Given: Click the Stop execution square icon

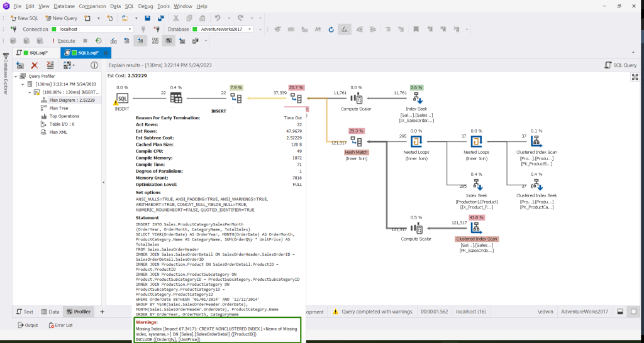Looking at the screenshot, I should pyautogui.click(x=85, y=41).
